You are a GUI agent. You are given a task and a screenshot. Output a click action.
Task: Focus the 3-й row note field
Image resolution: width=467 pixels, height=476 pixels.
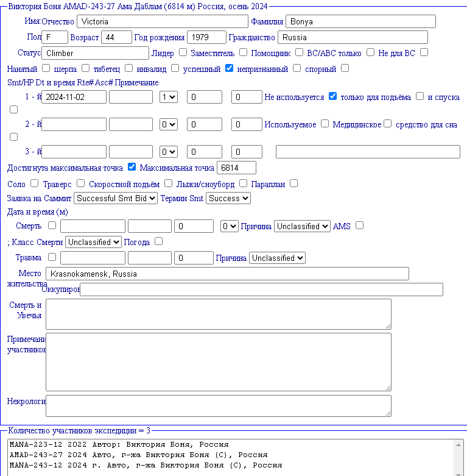(x=368, y=152)
